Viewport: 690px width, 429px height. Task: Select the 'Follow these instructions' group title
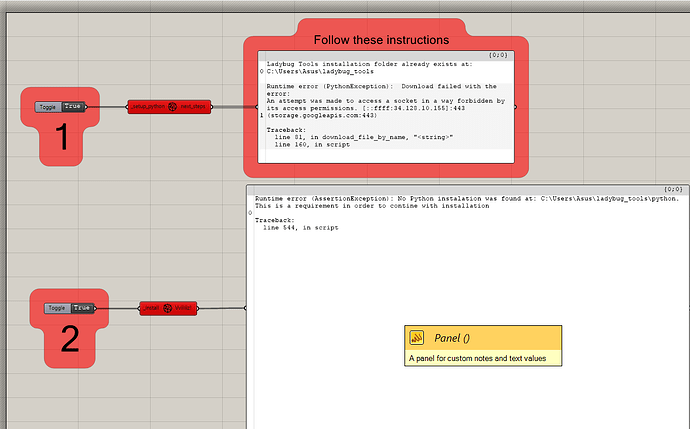tap(380, 40)
